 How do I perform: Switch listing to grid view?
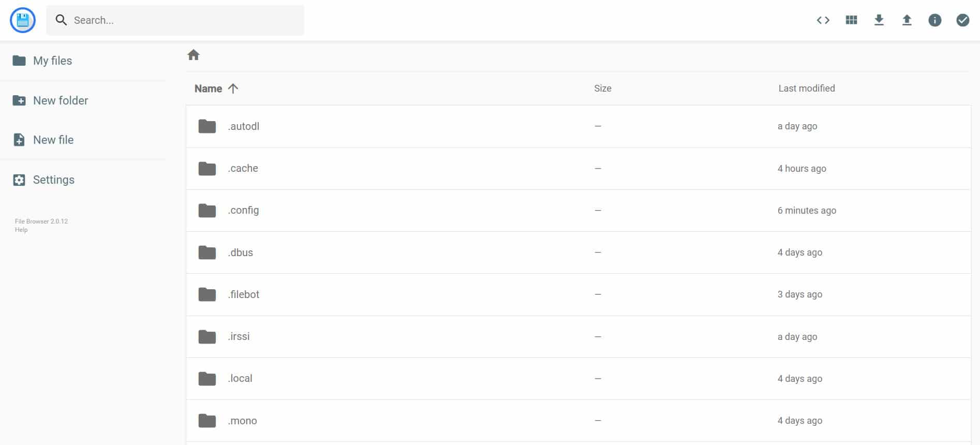851,20
